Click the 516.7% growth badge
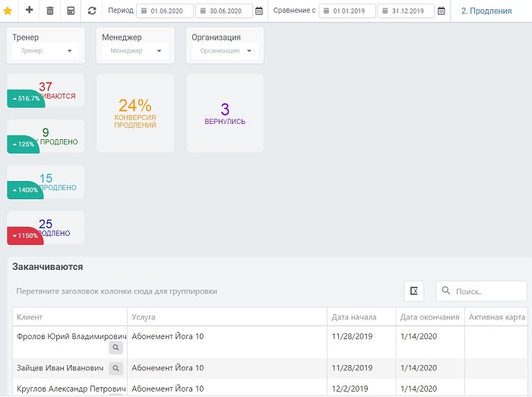The image size is (532, 397). pos(26,98)
